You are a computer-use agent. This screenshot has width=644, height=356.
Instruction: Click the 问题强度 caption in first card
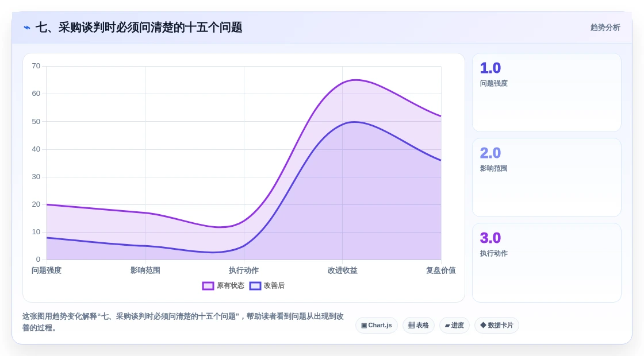point(494,83)
